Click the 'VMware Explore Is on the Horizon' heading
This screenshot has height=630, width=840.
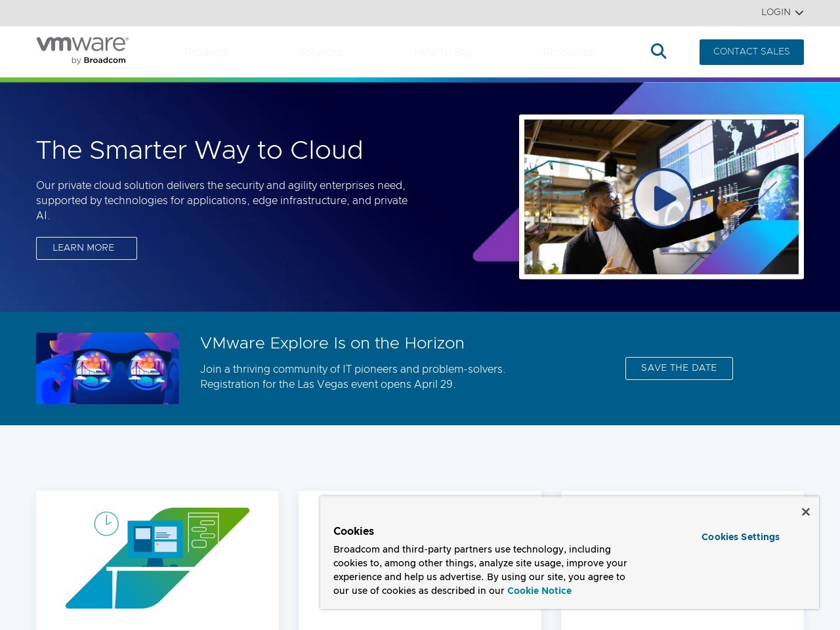tap(332, 343)
